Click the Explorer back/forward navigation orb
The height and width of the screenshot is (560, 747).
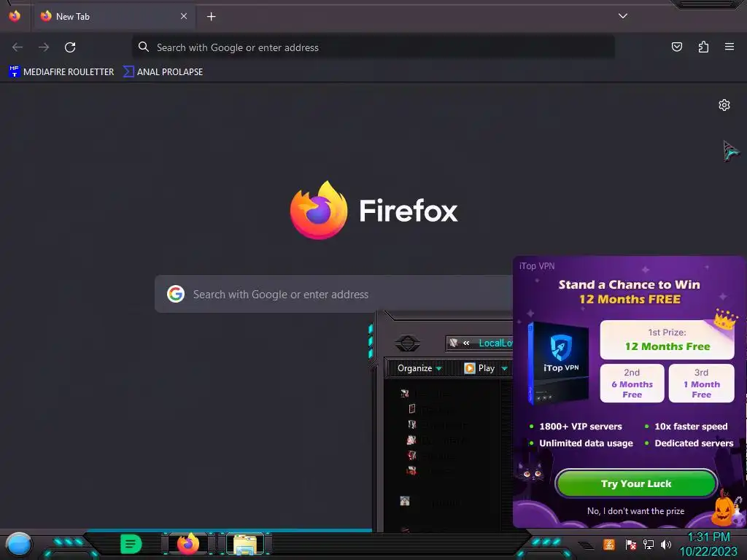tap(407, 343)
